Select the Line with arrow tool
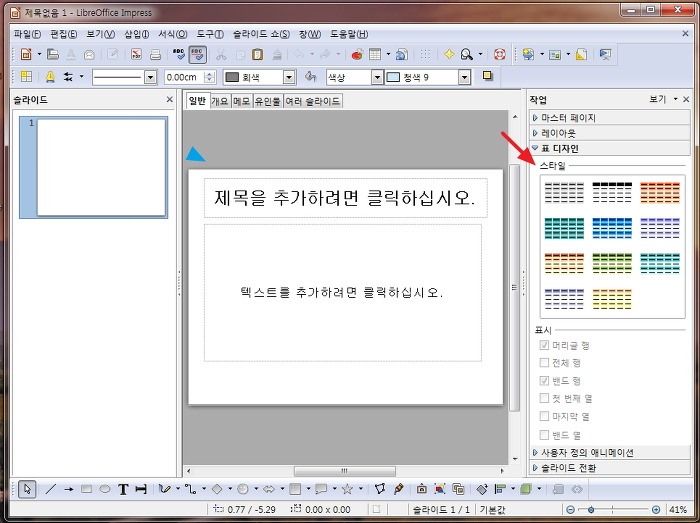This screenshot has width=700, height=523. coord(68,489)
